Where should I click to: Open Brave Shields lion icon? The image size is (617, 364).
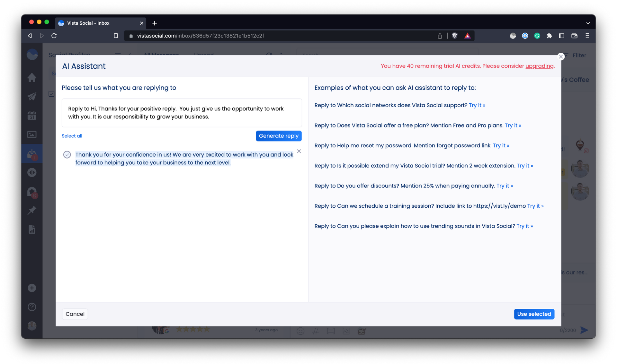pos(454,36)
